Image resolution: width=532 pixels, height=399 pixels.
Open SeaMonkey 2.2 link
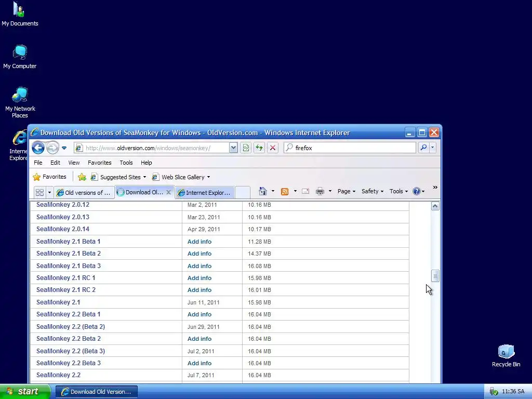click(58, 375)
